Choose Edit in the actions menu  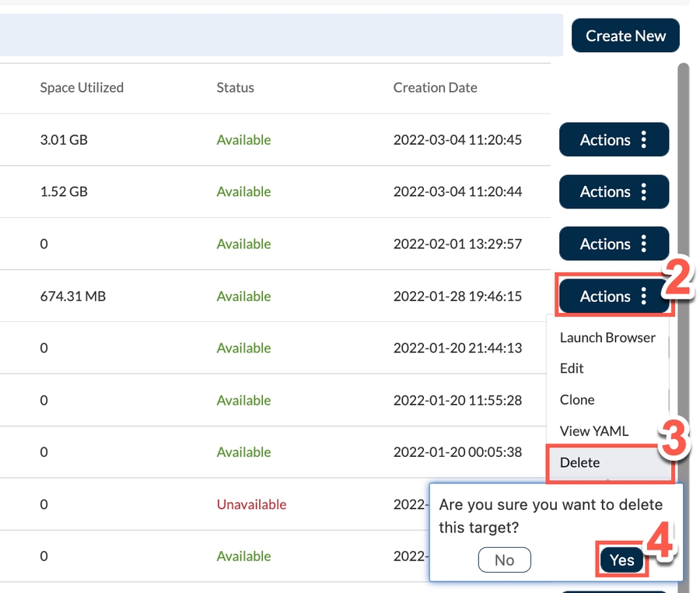click(x=572, y=369)
